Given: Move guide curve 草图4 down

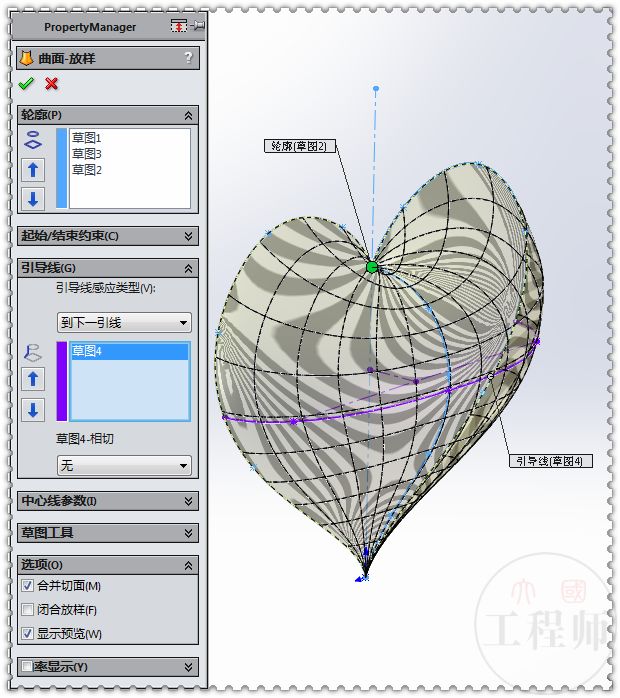Looking at the screenshot, I should pyautogui.click(x=33, y=410).
